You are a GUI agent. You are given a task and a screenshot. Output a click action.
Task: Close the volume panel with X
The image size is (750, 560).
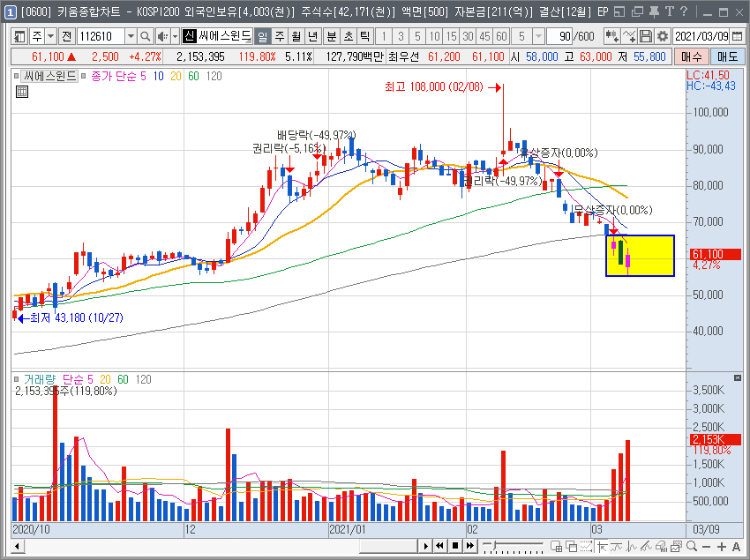737,377
